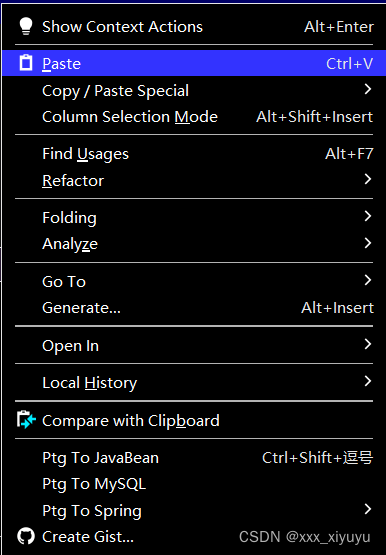Open Local History submenu
The image size is (386, 555).
click(x=194, y=383)
